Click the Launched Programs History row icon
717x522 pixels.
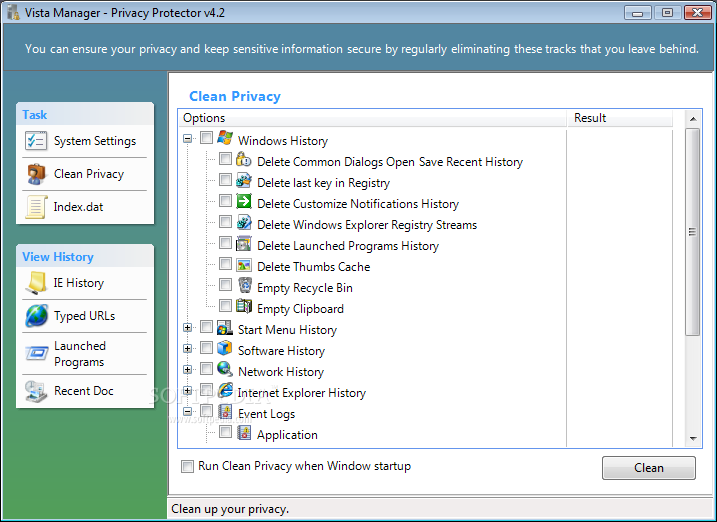[x=244, y=243]
